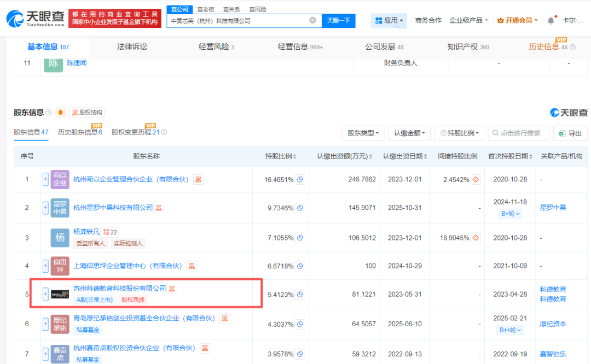This screenshot has width=591, height=364.
Task: Open equity structure icon for 杭州星罗中昊科技有限公司
Action: (x=159, y=208)
